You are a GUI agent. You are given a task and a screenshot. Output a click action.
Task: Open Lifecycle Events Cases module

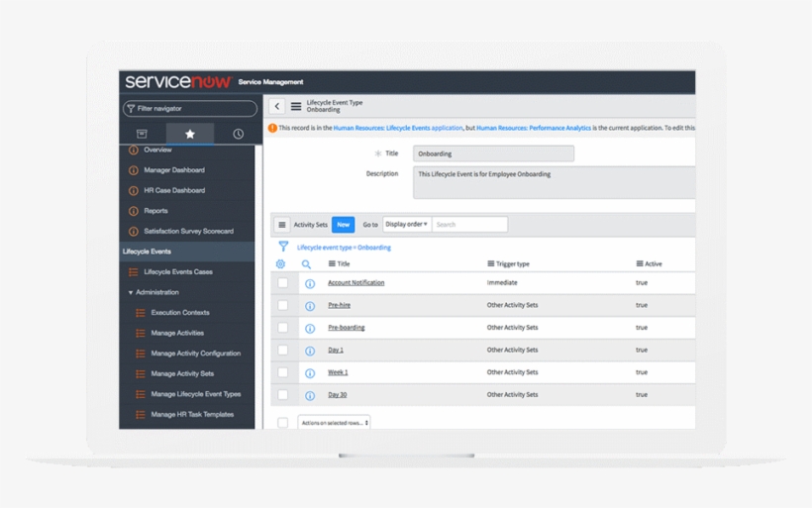178,271
